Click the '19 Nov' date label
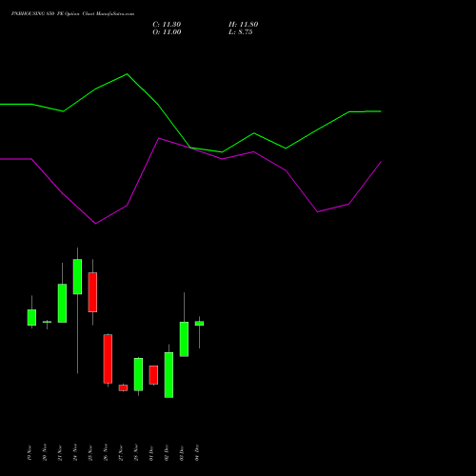The width and height of the screenshot is (476, 476). [30, 453]
